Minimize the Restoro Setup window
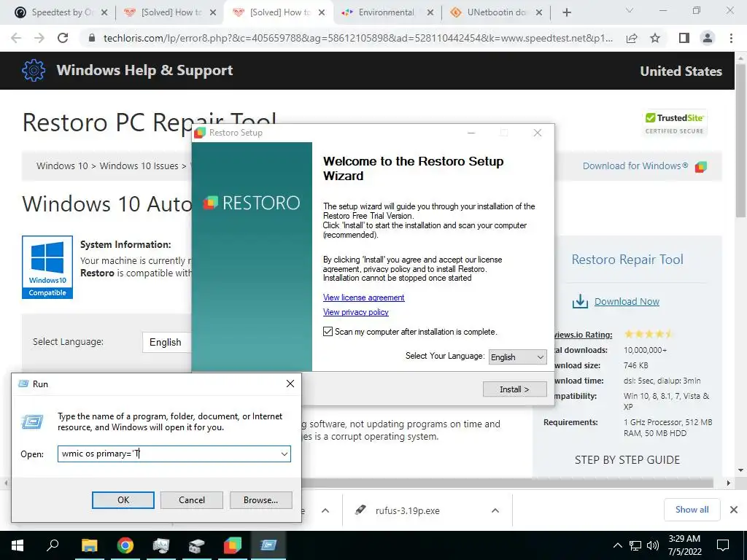Image resolution: width=747 pixels, height=560 pixels. (471, 133)
